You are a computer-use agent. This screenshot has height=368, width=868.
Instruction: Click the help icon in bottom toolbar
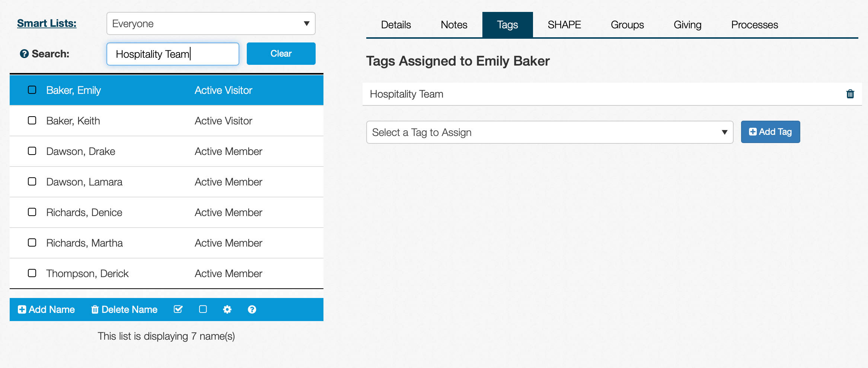(252, 309)
